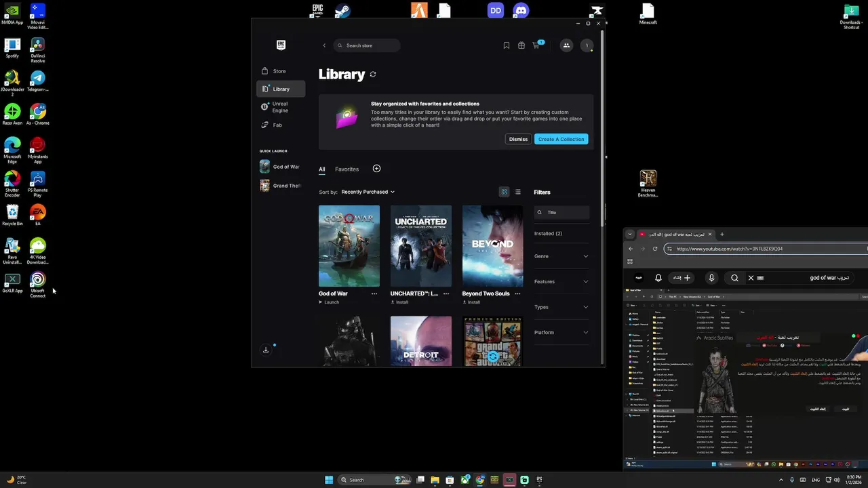This screenshot has height=488, width=868.
Task: Add a new collection with plus icon
Action: click(376, 169)
